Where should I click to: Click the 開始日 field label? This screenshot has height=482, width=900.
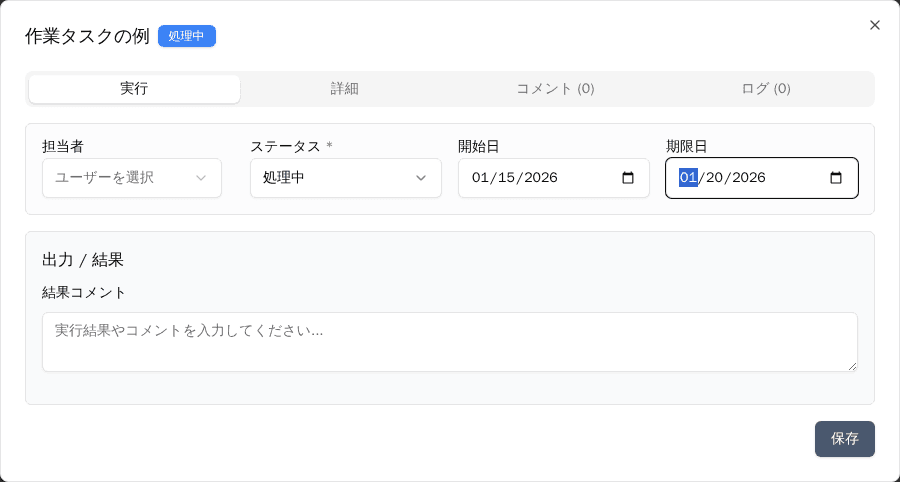(479, 146)
